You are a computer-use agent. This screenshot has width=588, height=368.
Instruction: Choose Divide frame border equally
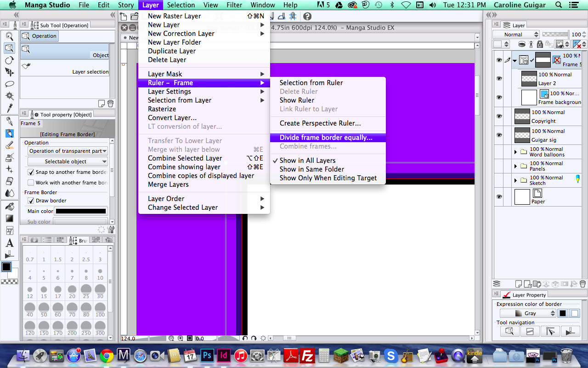326,138
